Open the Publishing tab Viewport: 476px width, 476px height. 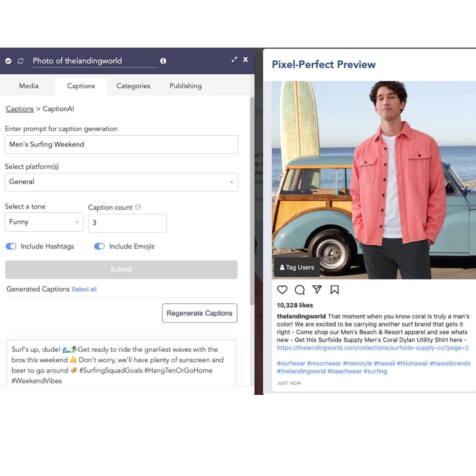186,86
